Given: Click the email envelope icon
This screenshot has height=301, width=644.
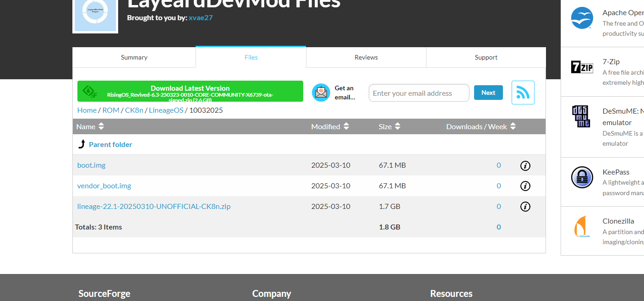Looking at the screenshot, I should [x=321, y=93].
